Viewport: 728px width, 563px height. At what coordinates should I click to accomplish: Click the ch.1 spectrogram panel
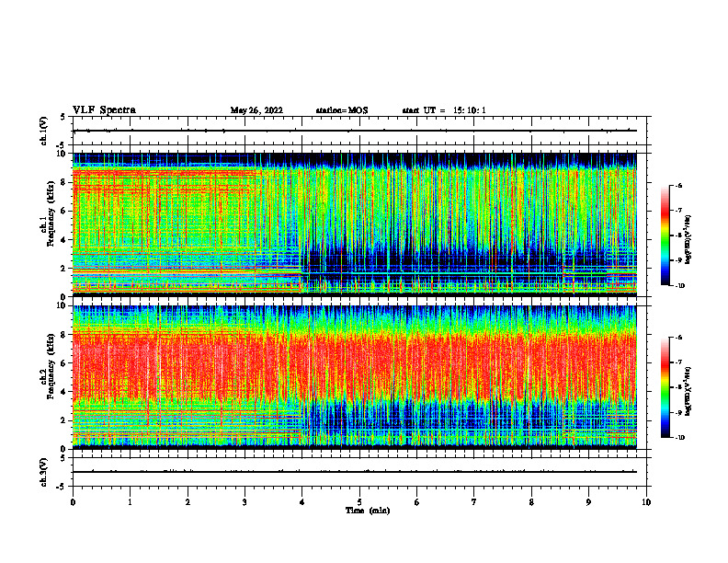[355, 224]
